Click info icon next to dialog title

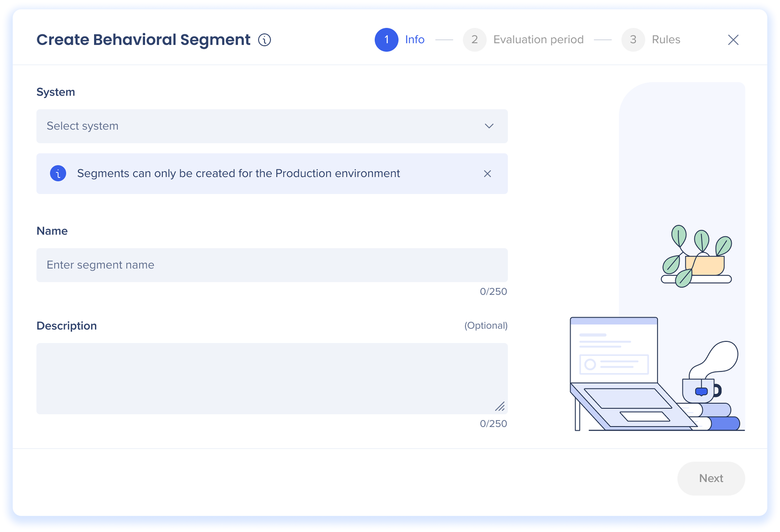[265, 40]
